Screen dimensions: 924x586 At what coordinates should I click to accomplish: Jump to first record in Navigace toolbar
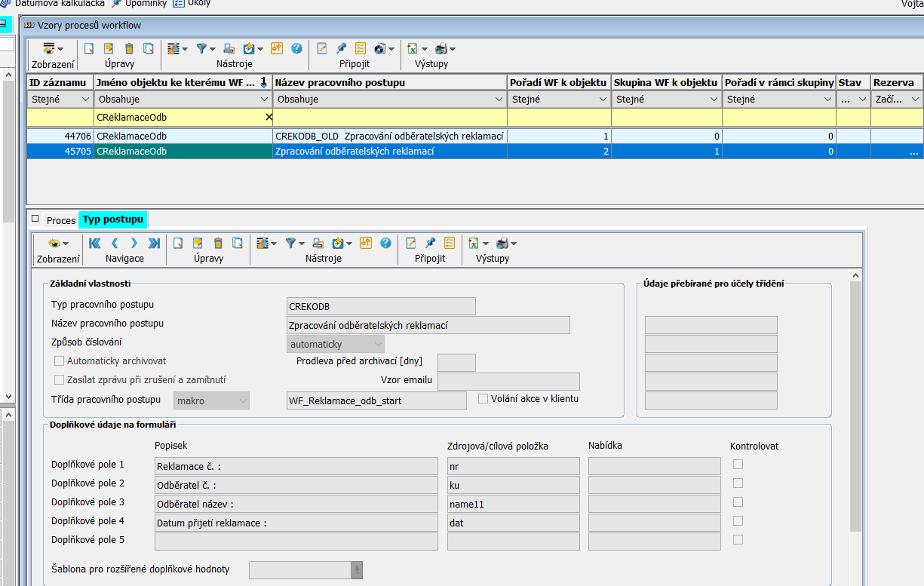point(95,243)
